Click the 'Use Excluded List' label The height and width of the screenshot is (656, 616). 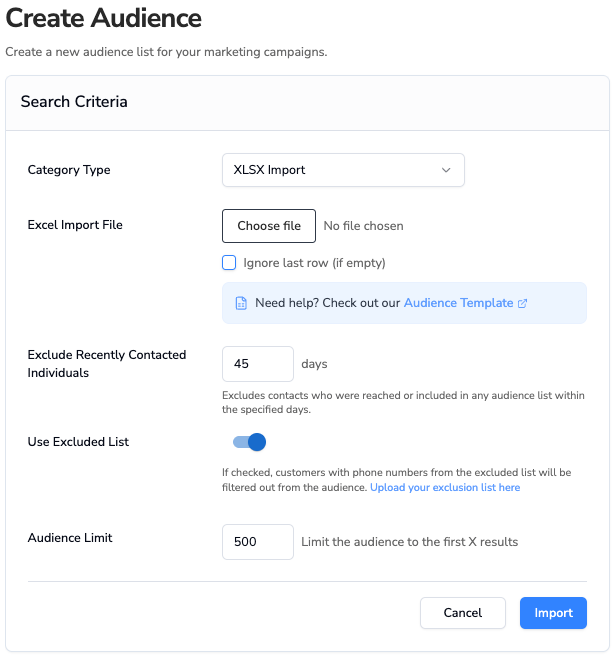pos(78,442)
